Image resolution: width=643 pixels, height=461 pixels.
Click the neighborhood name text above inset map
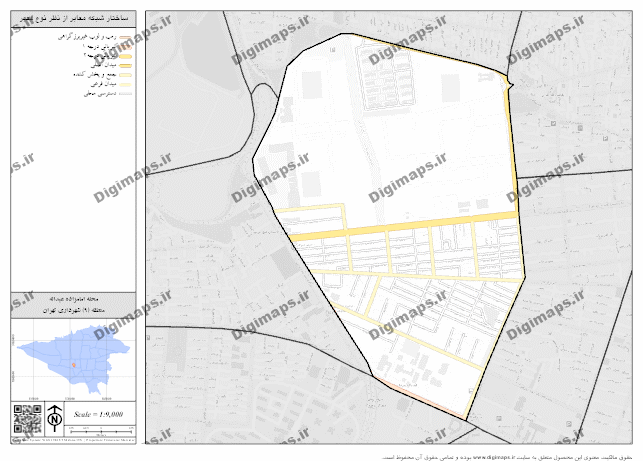click(x=73, y=299)
